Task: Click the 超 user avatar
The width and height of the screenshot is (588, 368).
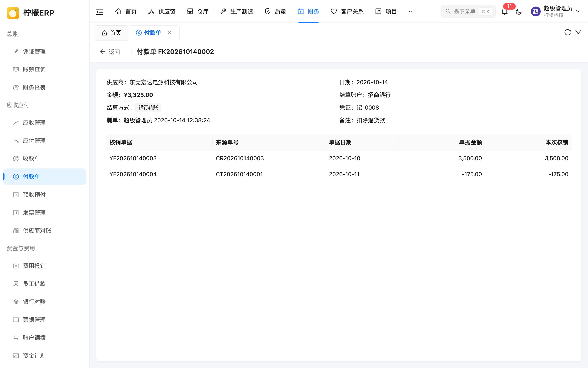Action: (536, 11)
